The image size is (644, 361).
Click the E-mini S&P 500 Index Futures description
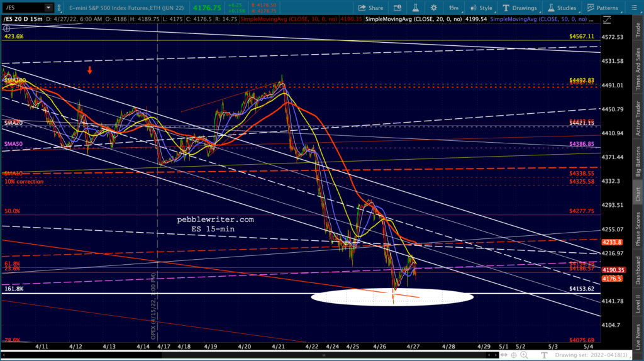[x=126, y=8]
